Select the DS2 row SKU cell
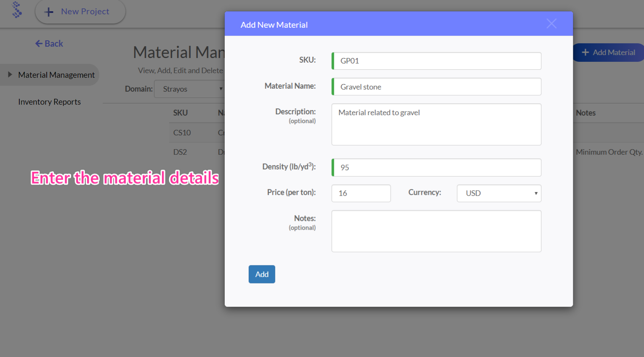This screenshot has width=644, height=357. pos(180,152)
